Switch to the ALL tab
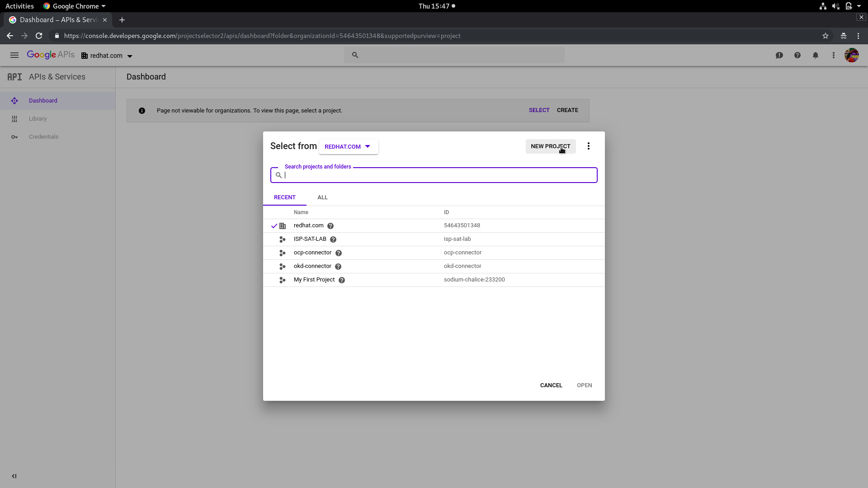Image resolution: width=868 pixels, height=488 pixels. tap(322, 197)
